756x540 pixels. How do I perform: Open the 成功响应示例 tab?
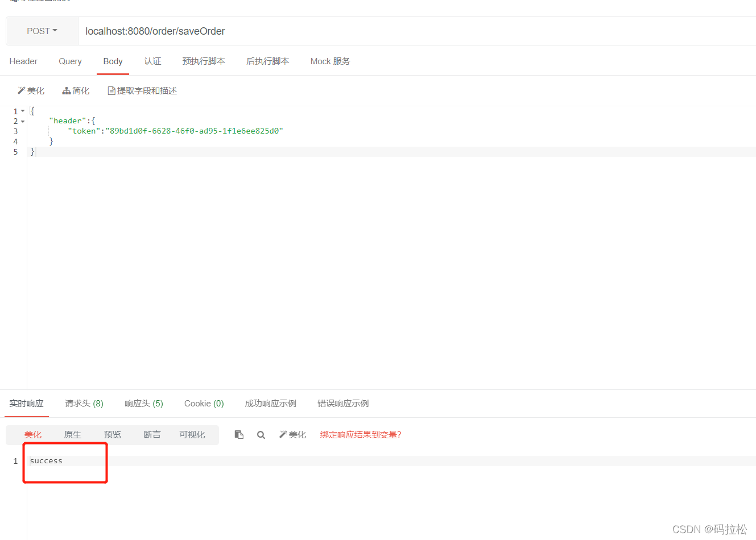pos(270,404)
